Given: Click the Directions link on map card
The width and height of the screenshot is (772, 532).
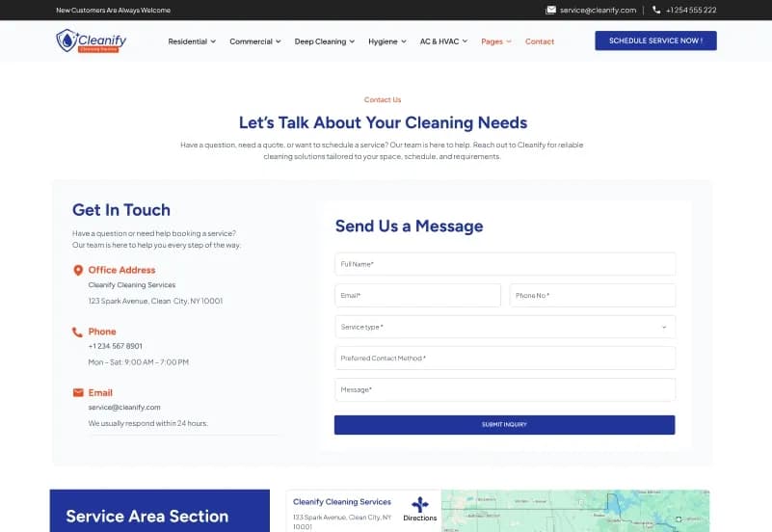Looking at the screenshot, I should 420,519.
